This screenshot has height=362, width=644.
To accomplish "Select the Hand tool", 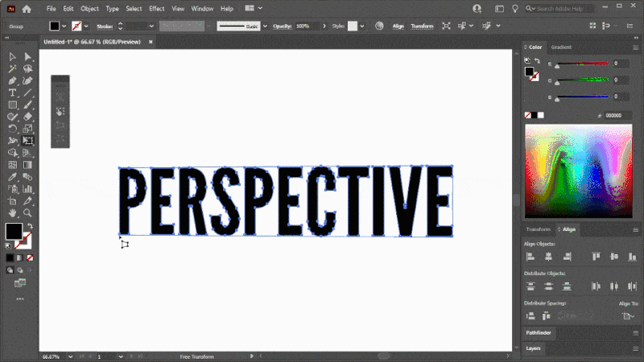I will point(12,213).
